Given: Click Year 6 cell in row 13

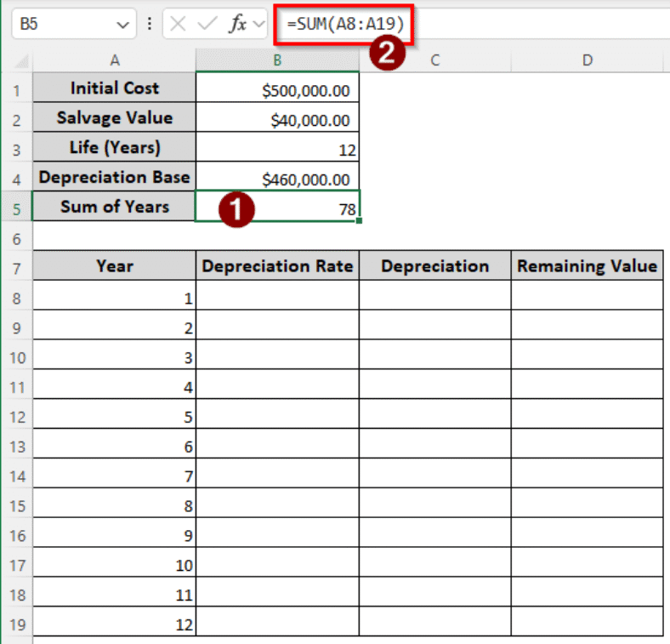Looking at the screenshot, I should click(115, 443).
